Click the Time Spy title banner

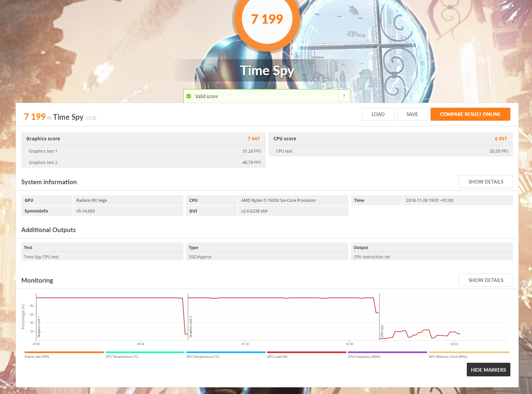click(267, 70)
